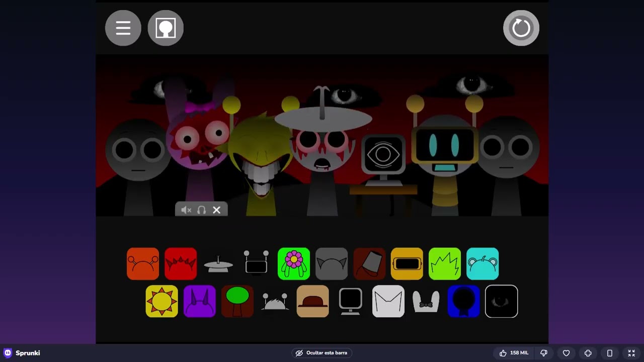Add to favorites with heart icon
The height and width of the screenshot is (362, 644).
point(566,353)
